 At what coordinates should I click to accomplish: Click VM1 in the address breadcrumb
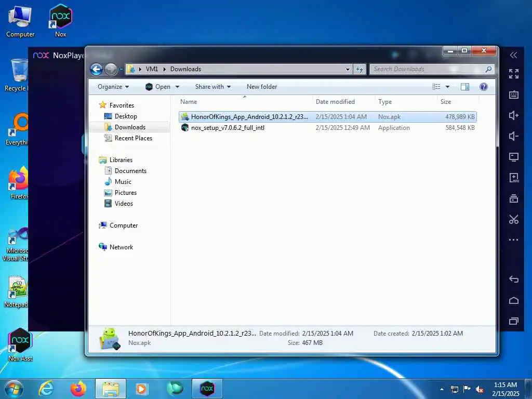coord(152,69)
